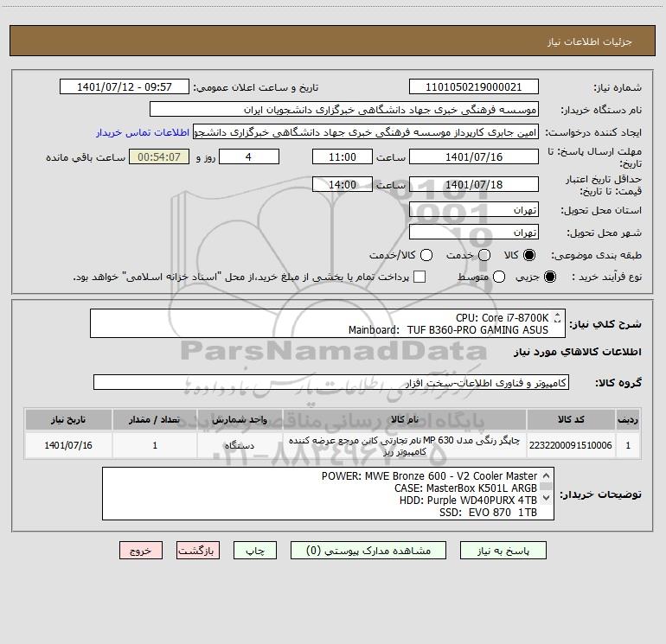Click the announcement date field 1401/07/12 - 09:57

(x=125, y=87)
